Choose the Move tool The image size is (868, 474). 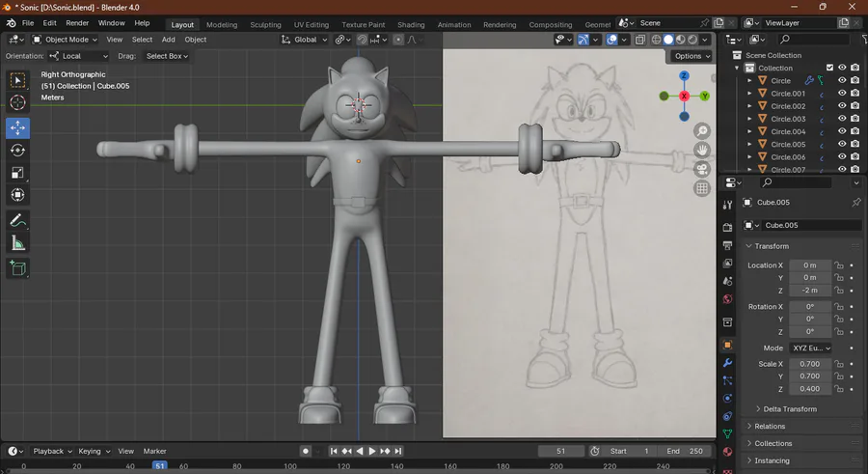tap(17, 127)
